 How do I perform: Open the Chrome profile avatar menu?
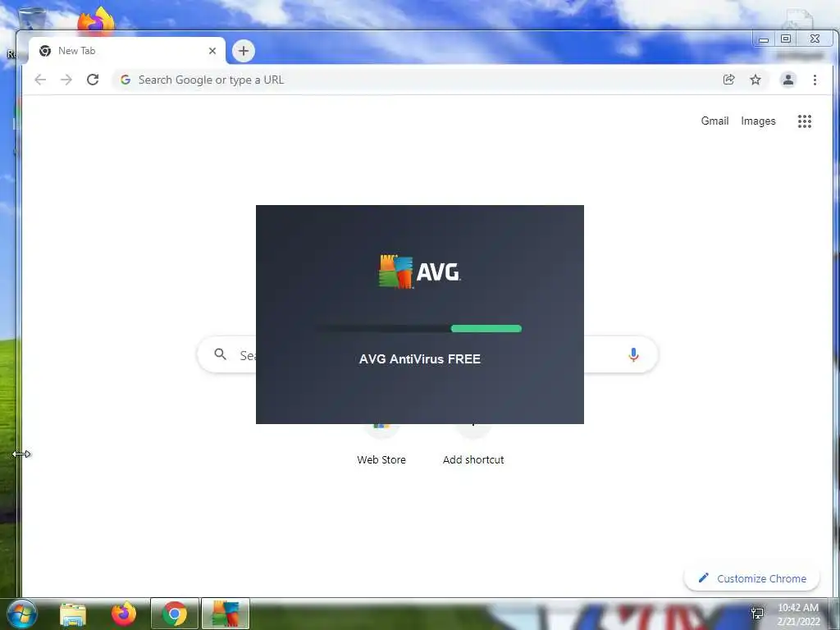[788, 80]
